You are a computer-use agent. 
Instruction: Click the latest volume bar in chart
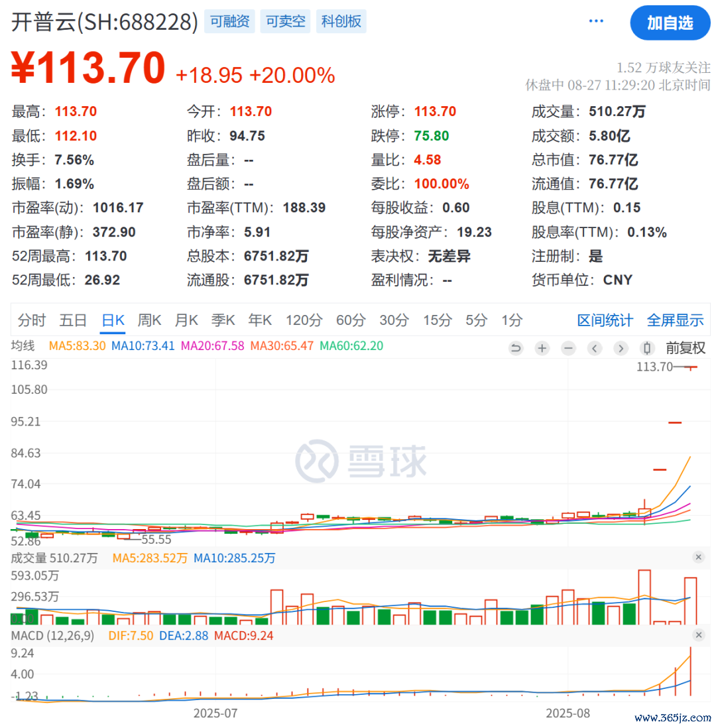[x=690, y=601]
